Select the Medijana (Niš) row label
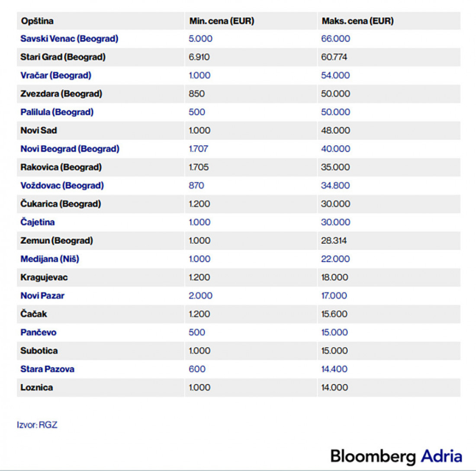 click(50, 259)
